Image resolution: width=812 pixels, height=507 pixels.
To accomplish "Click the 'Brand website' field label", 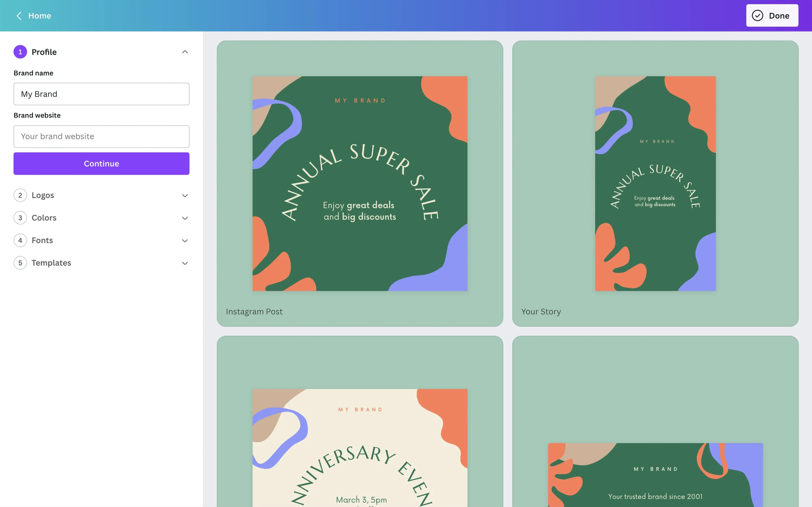I will click(37, 115).
